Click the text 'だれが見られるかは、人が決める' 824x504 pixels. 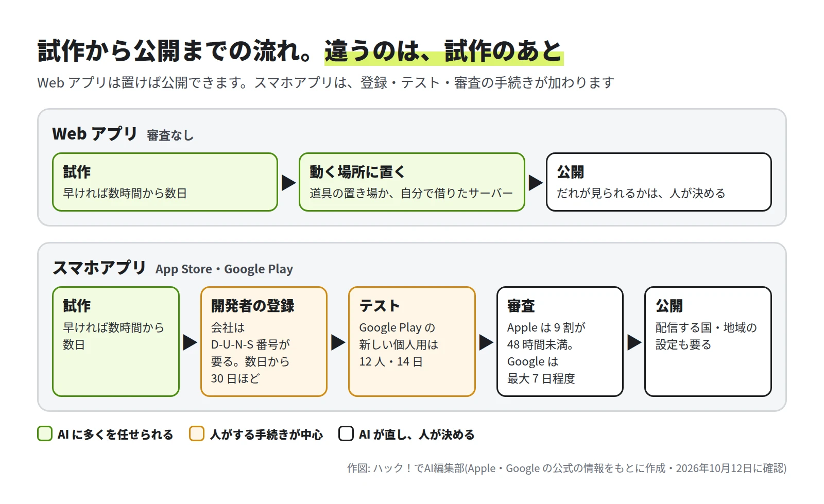641,193
